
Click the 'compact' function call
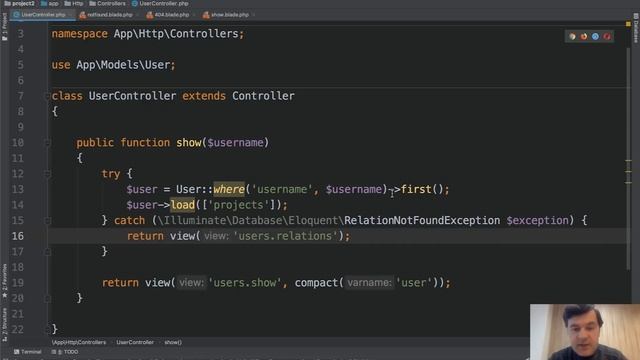pyautogui.click(x=316, y=283)
